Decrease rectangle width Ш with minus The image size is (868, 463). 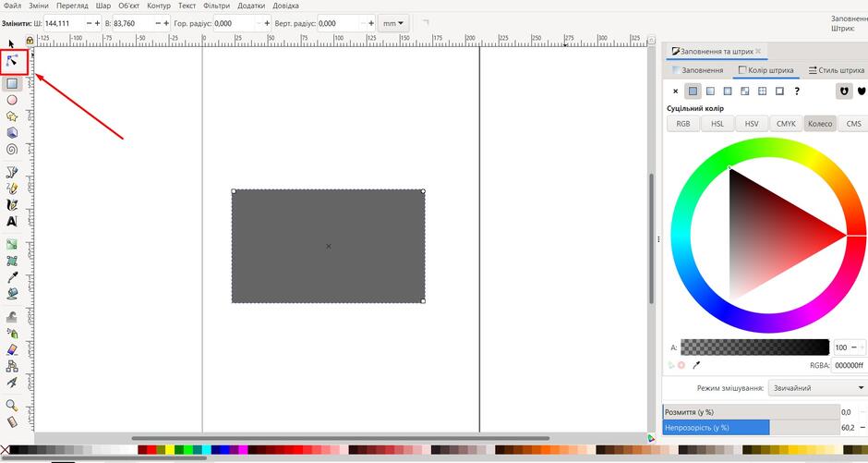90,23
